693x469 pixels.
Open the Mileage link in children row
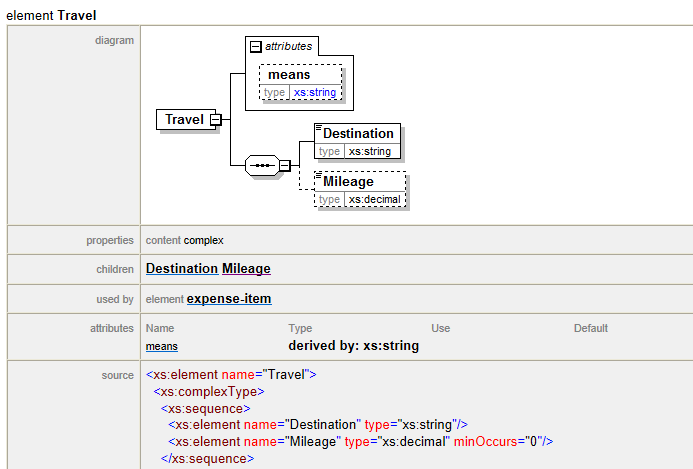click(246, 269)
